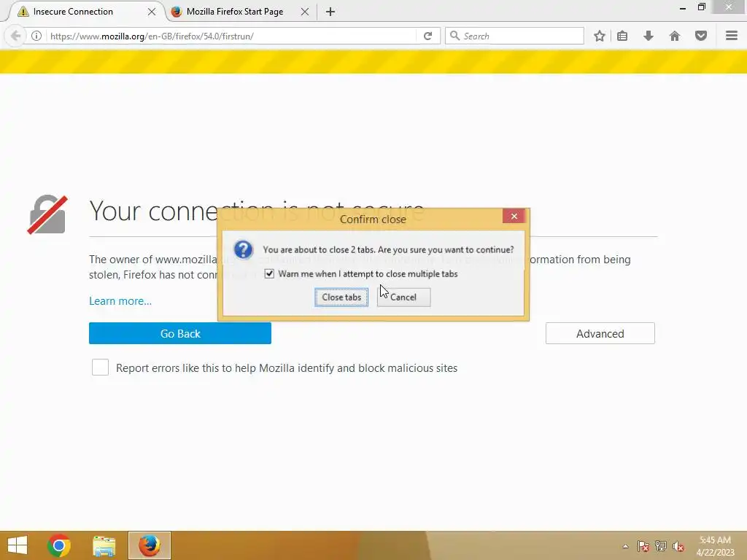The image size is (747, 560).
Task: Open a new tab with plus
Action: coord(330,12)
